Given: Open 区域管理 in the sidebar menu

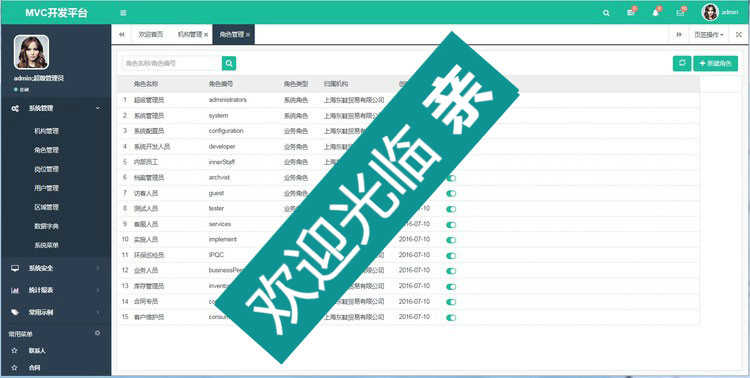Looking at the screenshot, I should pyautogui.click(x=46, y=207).
